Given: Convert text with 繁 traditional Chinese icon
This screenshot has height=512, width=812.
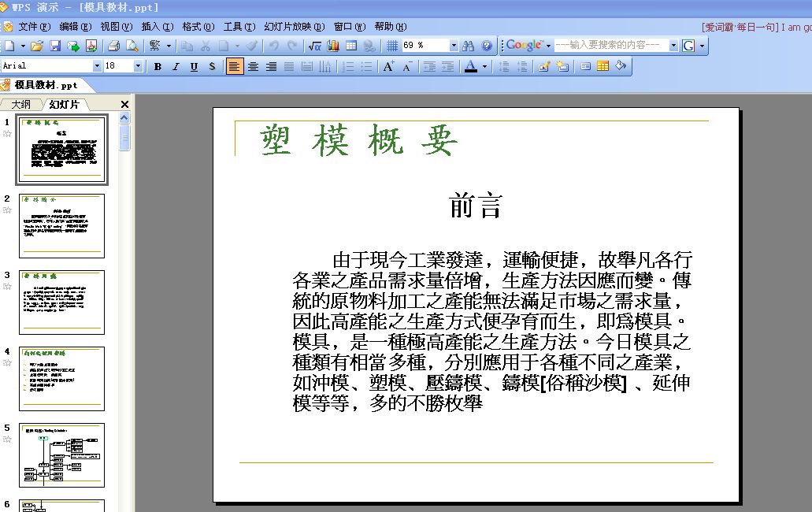Looking at the screenshot, I should pyautogui.click(x=155, y=46).
